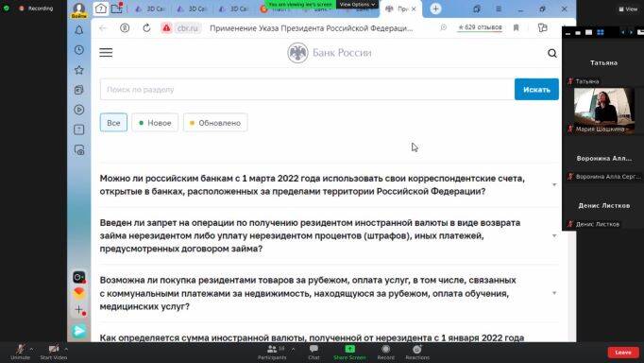Go to next page of Zoom participants

[x=632, y=32]
